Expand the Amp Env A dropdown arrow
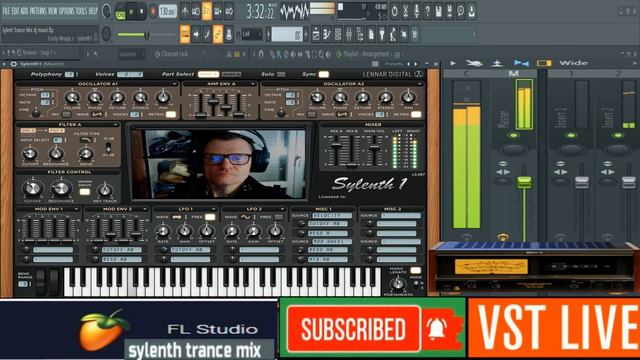 pos(253,84)
